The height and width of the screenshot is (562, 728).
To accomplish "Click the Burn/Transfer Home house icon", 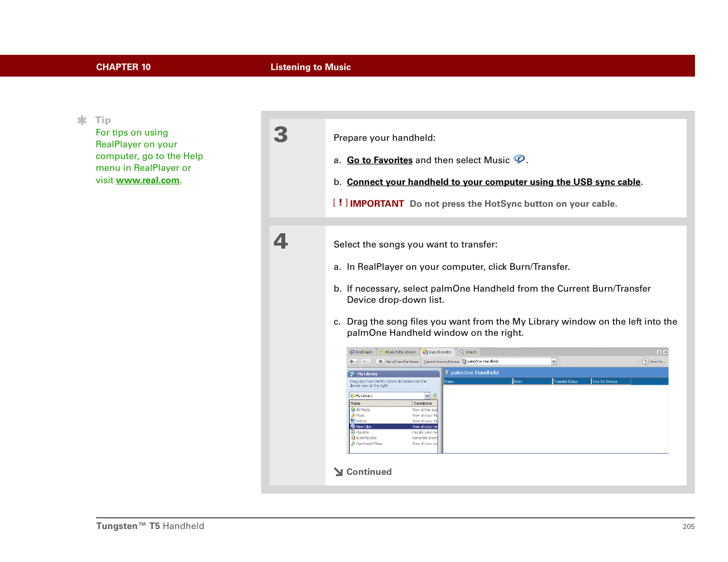I will [381, 362].
